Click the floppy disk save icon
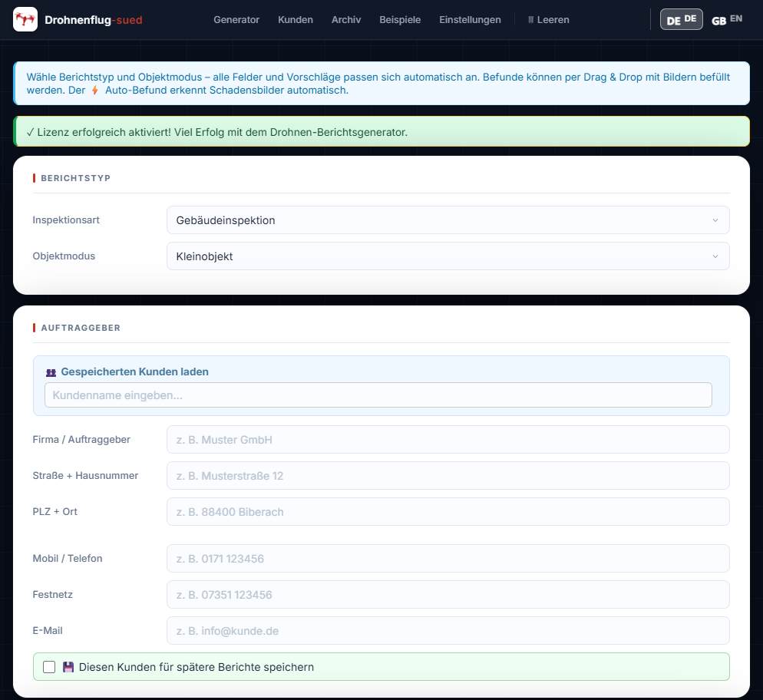Screen dimensions: 763x700 pos(68,667)
